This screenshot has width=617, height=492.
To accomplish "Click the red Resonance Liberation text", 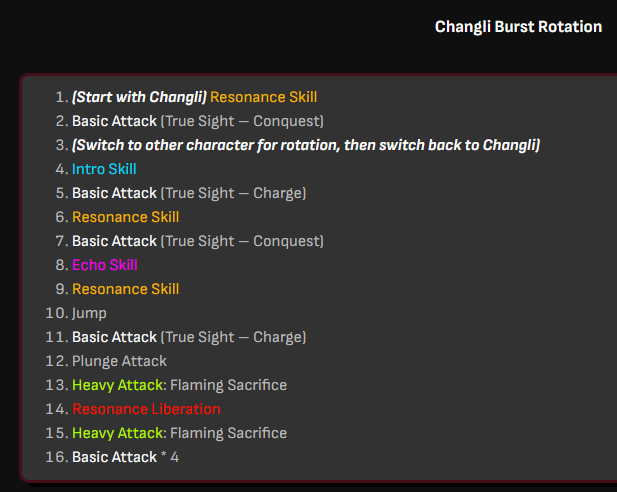I will [146, 409].
